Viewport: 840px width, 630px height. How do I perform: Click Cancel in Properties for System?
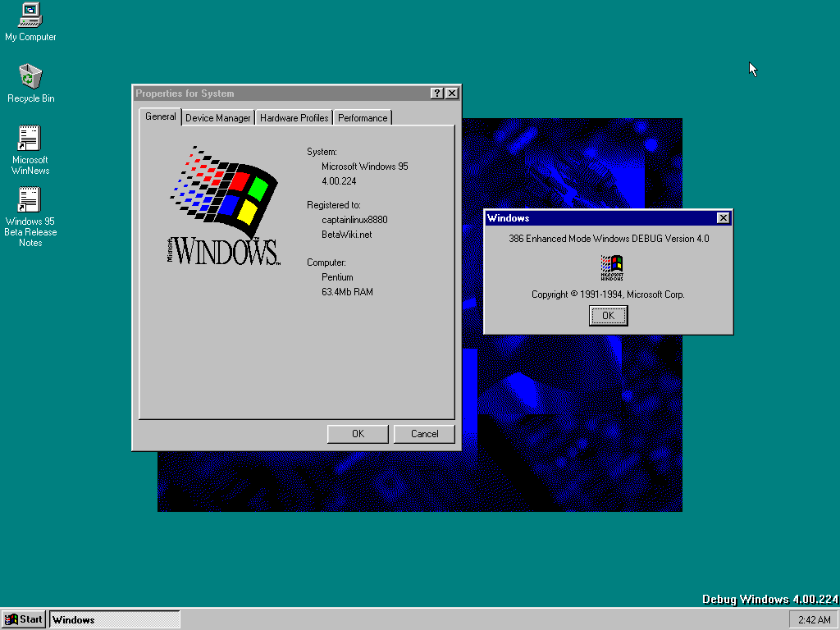tap(424, 434)
